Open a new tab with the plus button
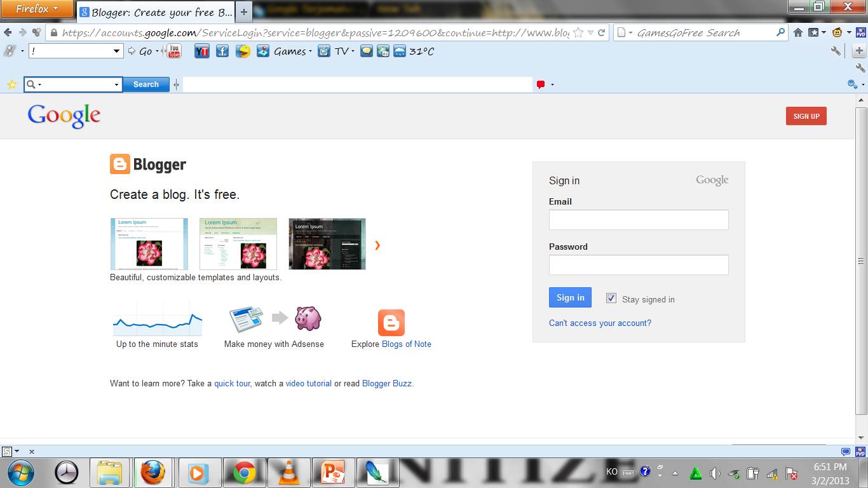Screen dimensions: 868x488 click(x=244, y=12)
